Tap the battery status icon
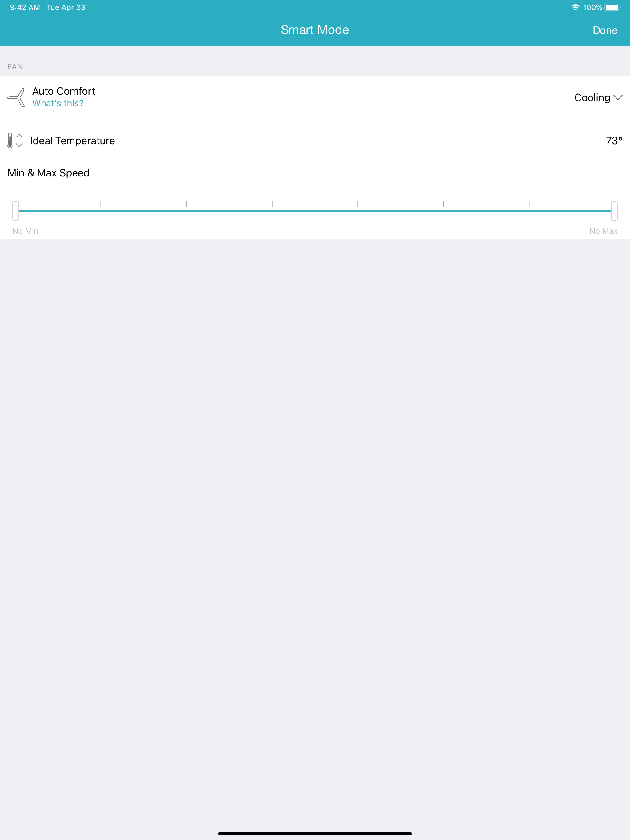Viewport: 630px width, 840px height. tap(612, 7)
